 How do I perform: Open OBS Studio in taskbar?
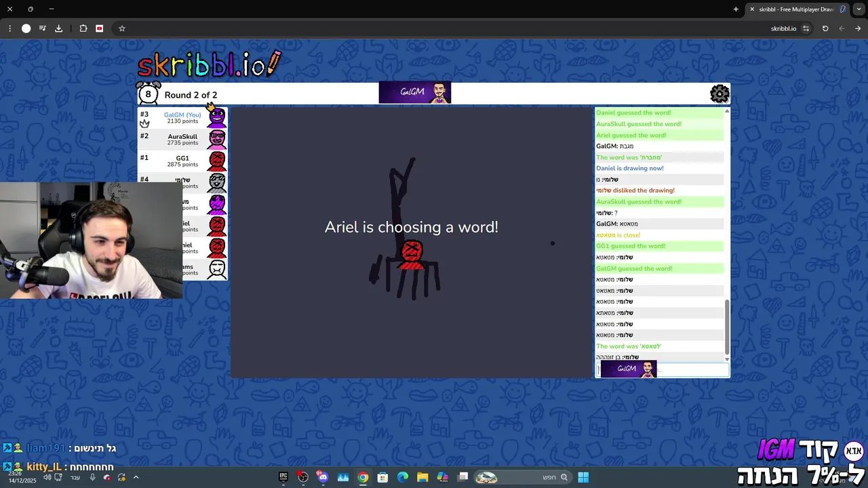(303, 477)
